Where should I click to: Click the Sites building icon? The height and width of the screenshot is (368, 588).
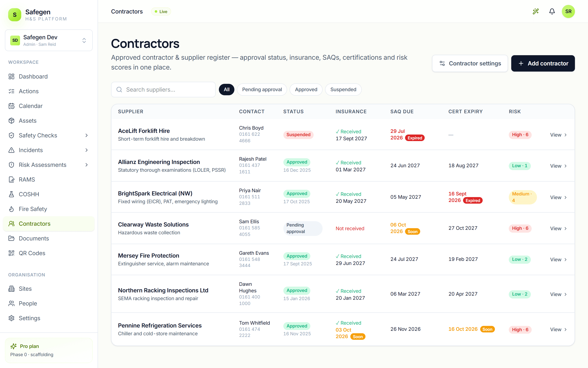tap(11, 289)
